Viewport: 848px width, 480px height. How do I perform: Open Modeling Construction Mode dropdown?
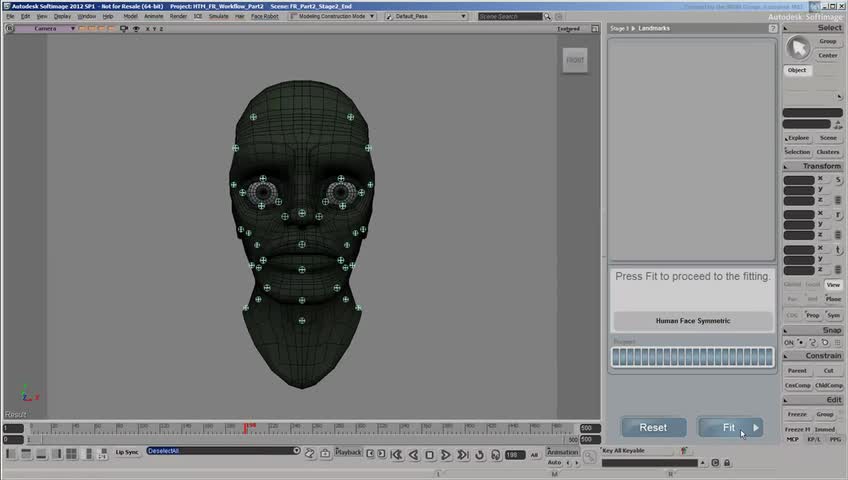329,17
